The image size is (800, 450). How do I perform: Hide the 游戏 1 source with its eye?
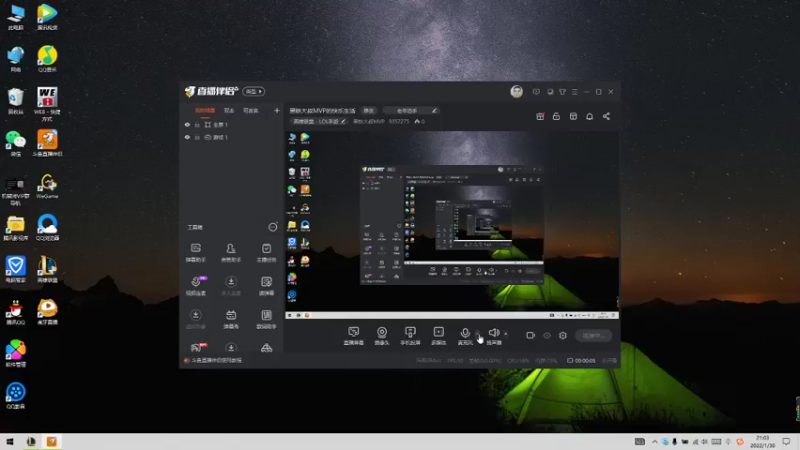click(x=187, y=137)
